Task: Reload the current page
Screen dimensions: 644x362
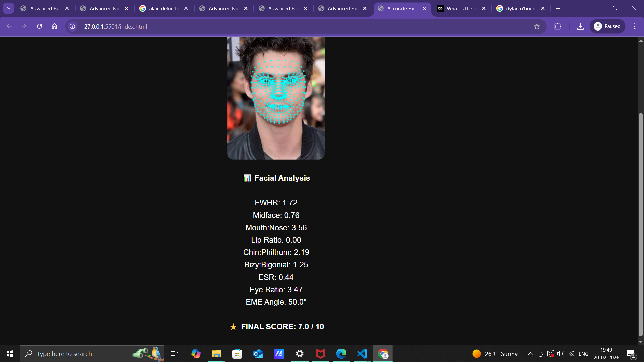Action: coord(39,26)
